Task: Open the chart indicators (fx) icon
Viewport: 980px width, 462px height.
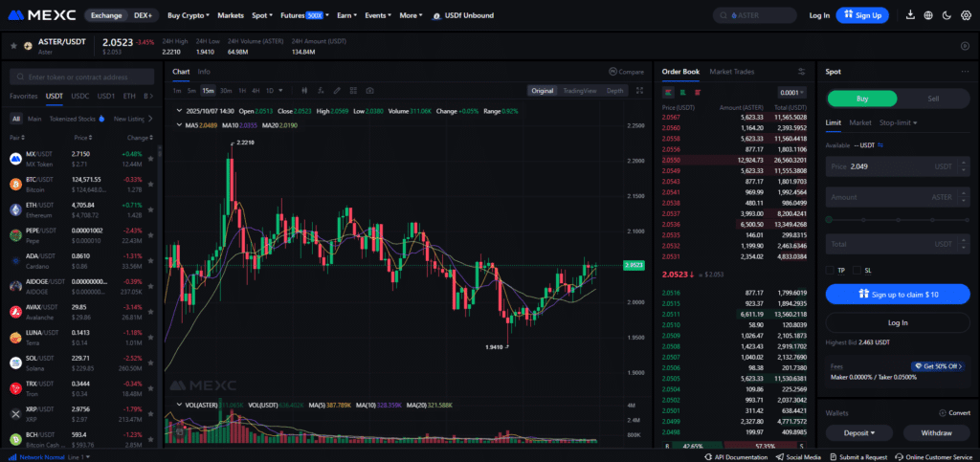Action: 320,91
